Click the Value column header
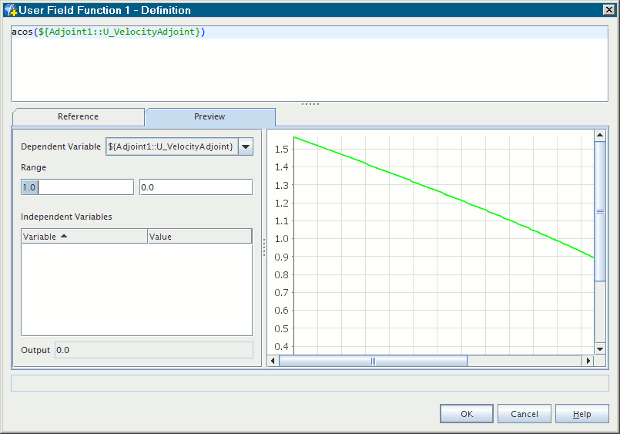620x434 pixels. (x=200, y=236)
